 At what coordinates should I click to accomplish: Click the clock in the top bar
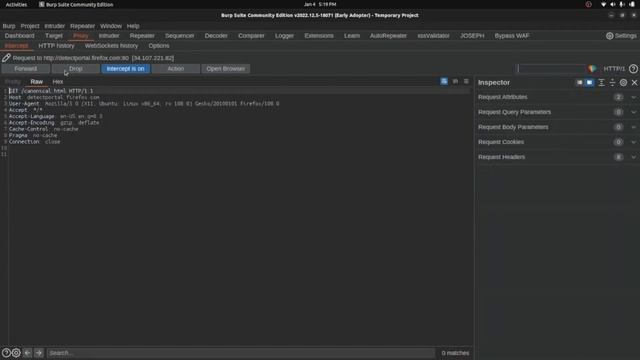point(320,4)
